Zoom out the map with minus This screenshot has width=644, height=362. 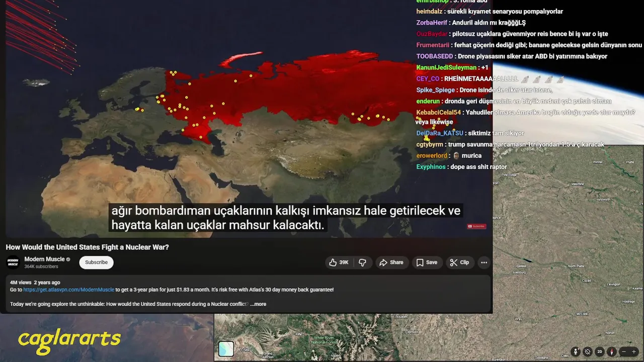click(x=624, y=352)
